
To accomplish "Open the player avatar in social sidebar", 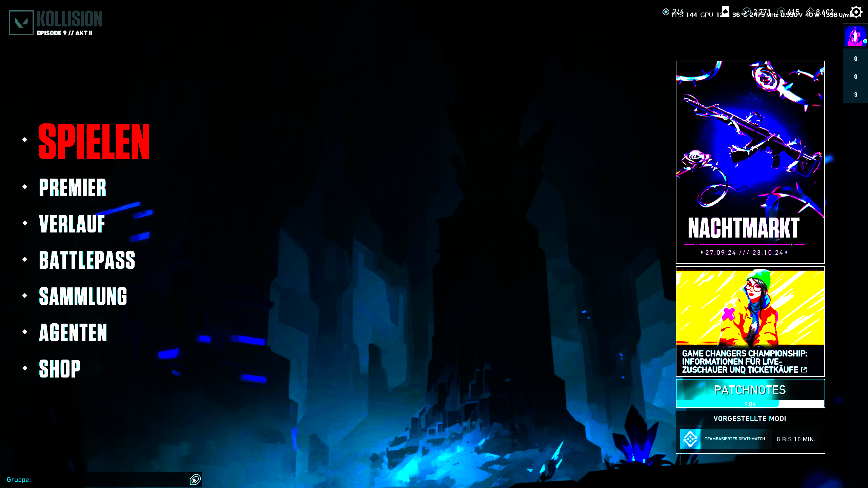I will pyautogui.click(x=855, y=36).
